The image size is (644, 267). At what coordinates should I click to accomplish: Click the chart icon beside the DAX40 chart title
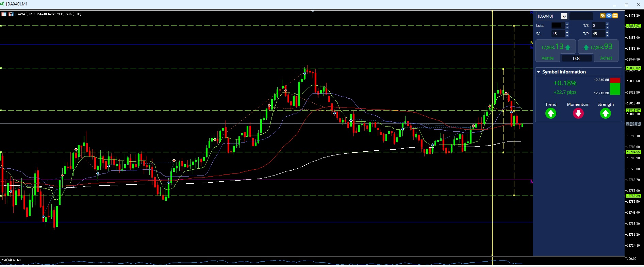[11, 14]
